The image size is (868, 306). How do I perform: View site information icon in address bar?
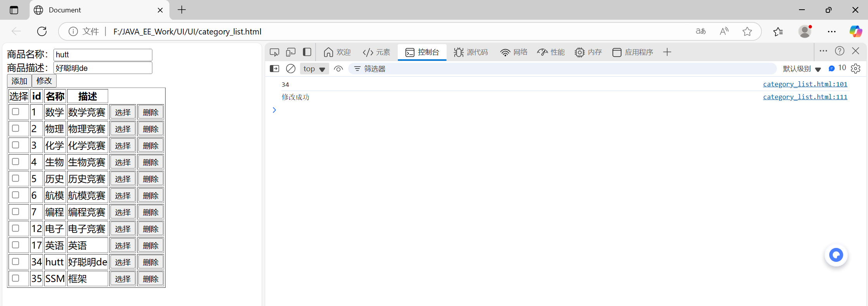click(73, 31)
